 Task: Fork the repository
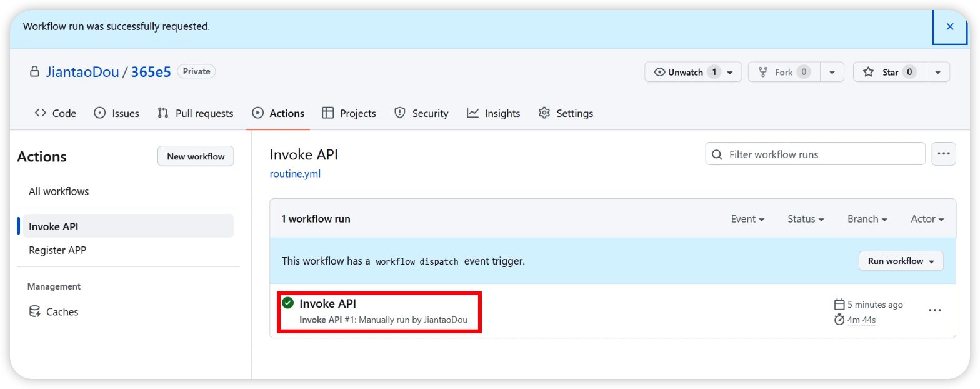point(784,72)
